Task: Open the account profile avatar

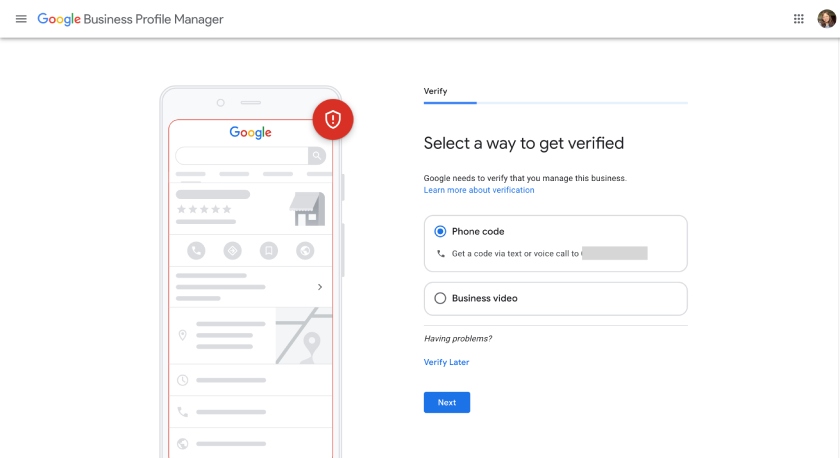Action: pos(826,19)
